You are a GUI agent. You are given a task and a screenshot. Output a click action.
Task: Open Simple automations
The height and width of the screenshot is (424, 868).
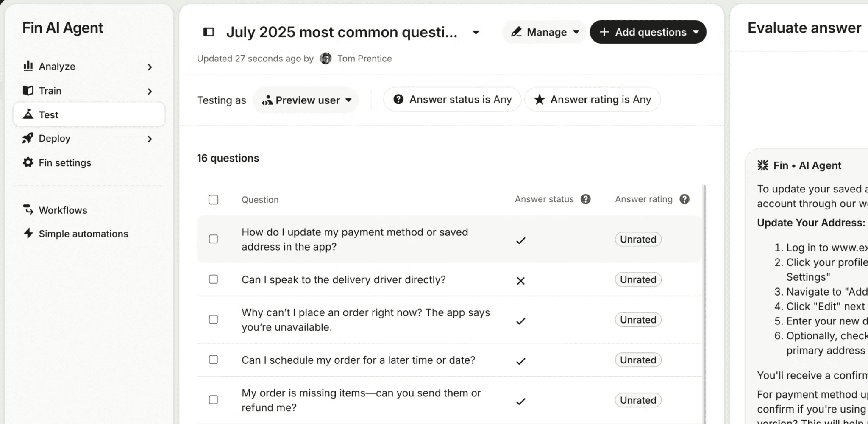pos(89,234)
